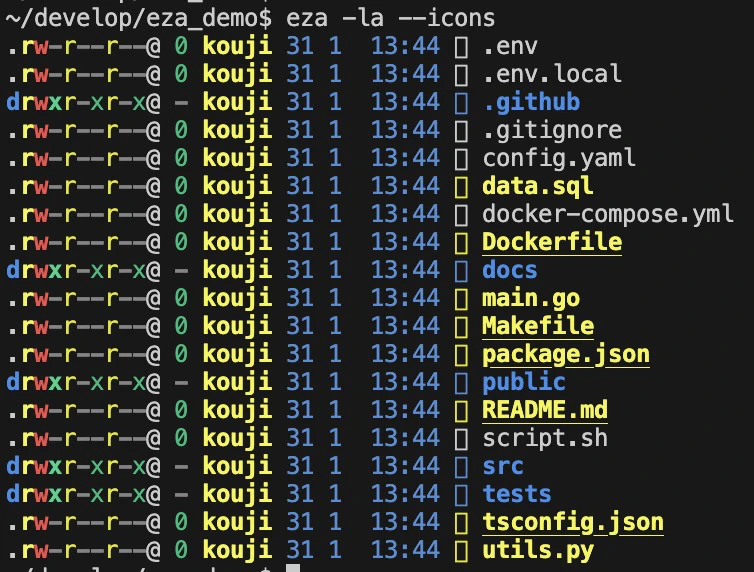This screenshot has height=572, width=754.
Task: Select the package.json file name
Action: pyautogui.click(x=566, y=356)
